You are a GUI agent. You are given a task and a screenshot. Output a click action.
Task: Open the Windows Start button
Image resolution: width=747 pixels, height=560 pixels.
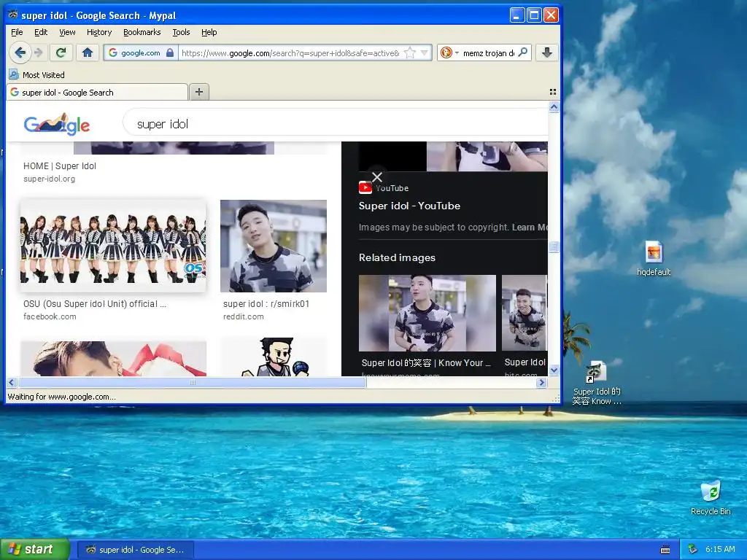click(35, 549)
